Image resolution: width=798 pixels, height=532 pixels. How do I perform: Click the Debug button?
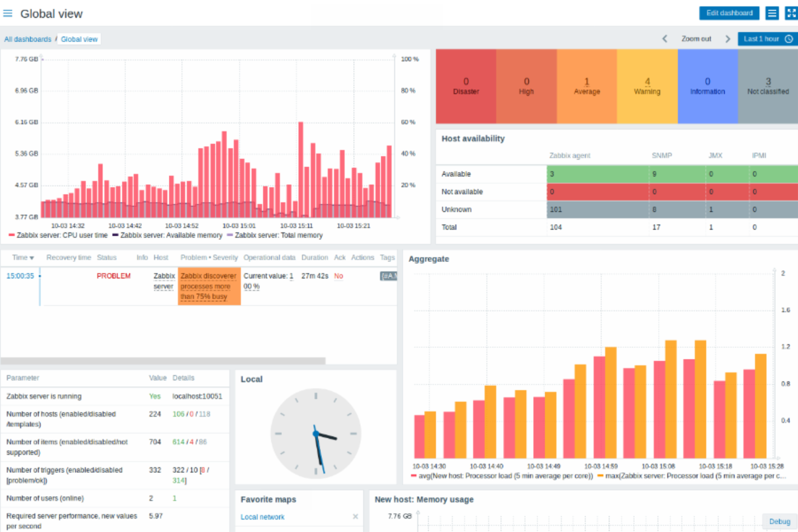779,521
